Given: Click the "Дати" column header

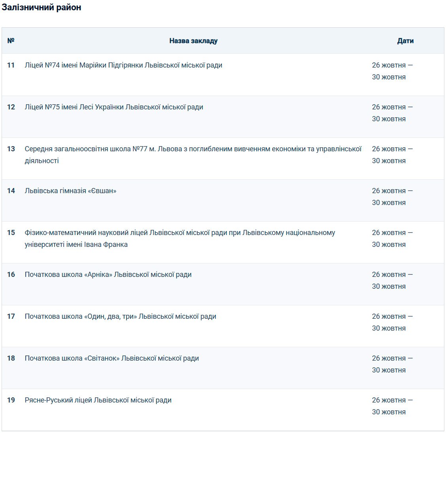Looking at the screenshot, I should coord(405,41).
